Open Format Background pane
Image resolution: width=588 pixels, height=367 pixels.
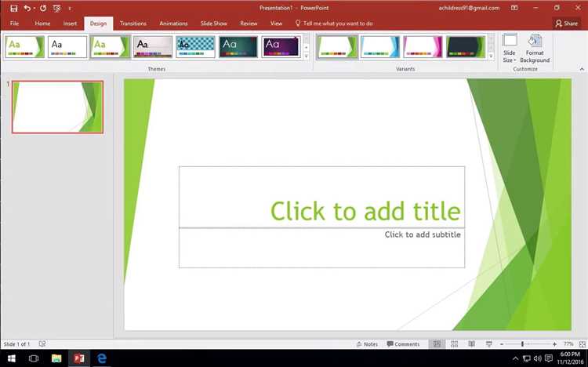coord(535,48)
